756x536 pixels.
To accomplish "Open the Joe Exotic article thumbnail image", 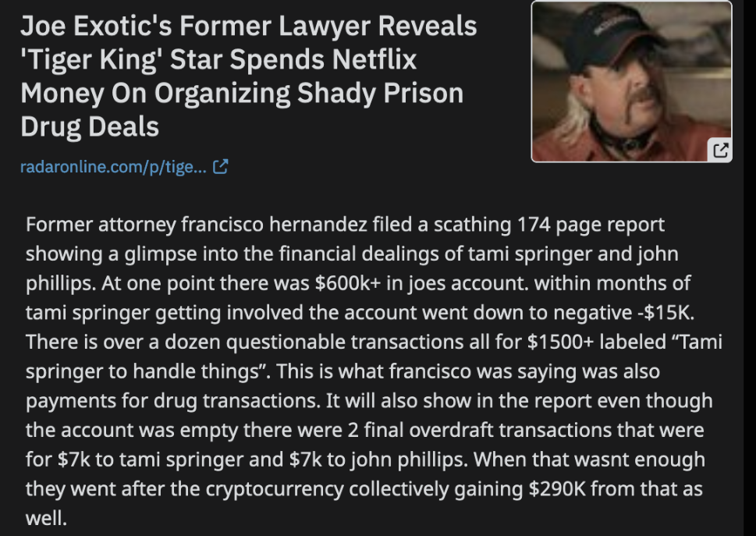I will point(631,81).
